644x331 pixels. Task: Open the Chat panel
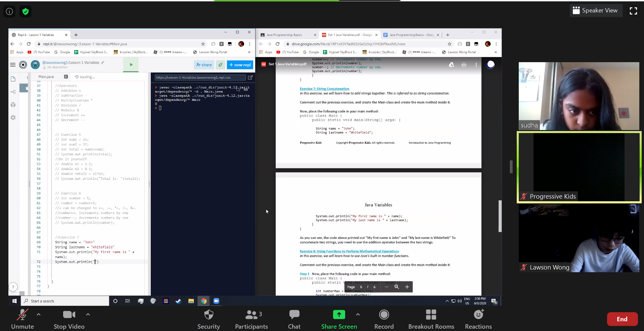294,320
